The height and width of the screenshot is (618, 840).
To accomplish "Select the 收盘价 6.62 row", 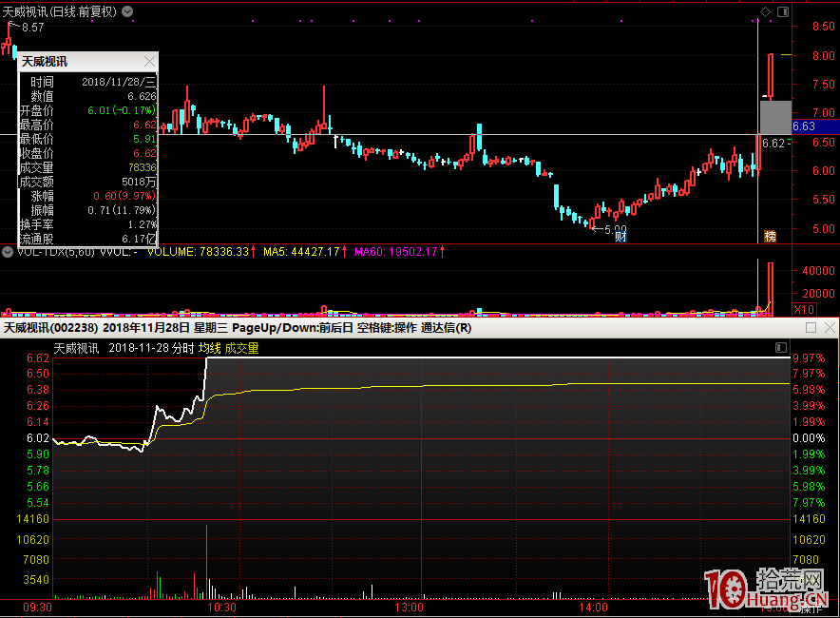I will tap(87, 153).
